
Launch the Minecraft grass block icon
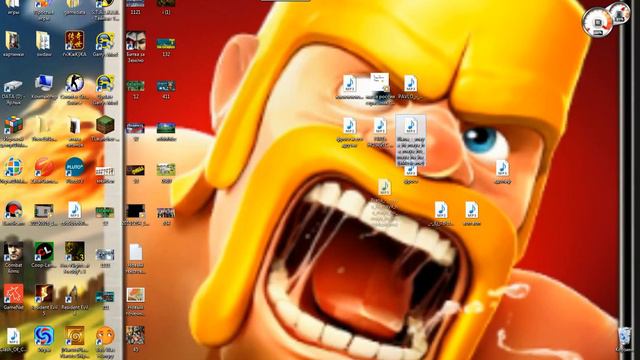[x=105, y=125]
